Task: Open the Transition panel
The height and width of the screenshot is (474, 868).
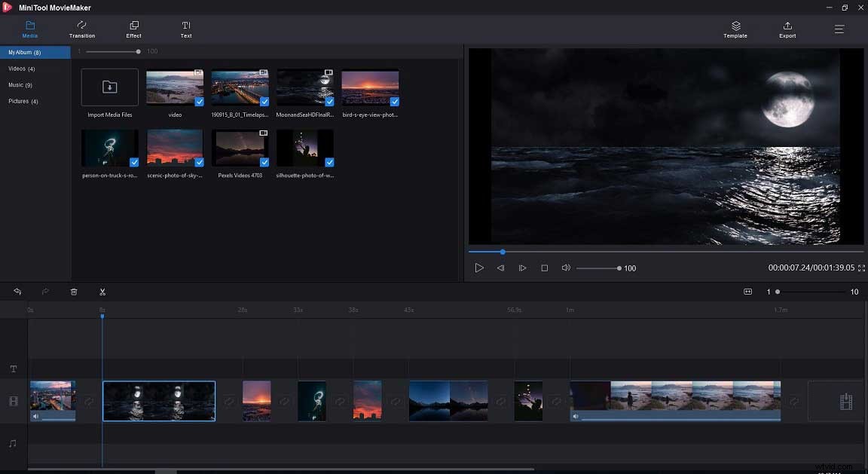Action: [x=81, y=29]
